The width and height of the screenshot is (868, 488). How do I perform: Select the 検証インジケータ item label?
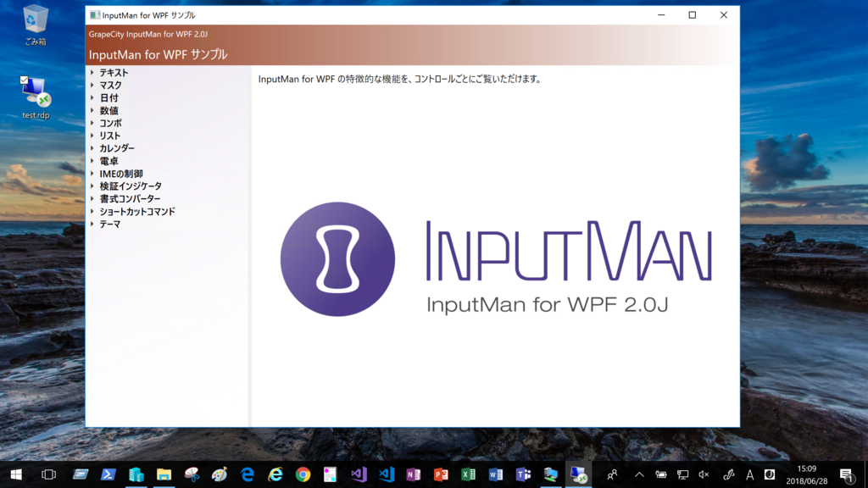click(131, 186)
